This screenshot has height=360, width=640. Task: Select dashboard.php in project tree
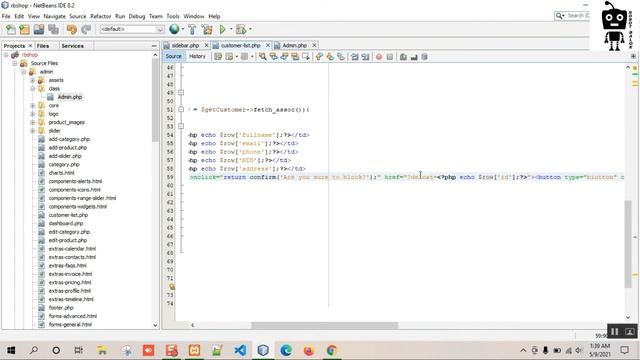pyautogui.click(x=66, y=224)
